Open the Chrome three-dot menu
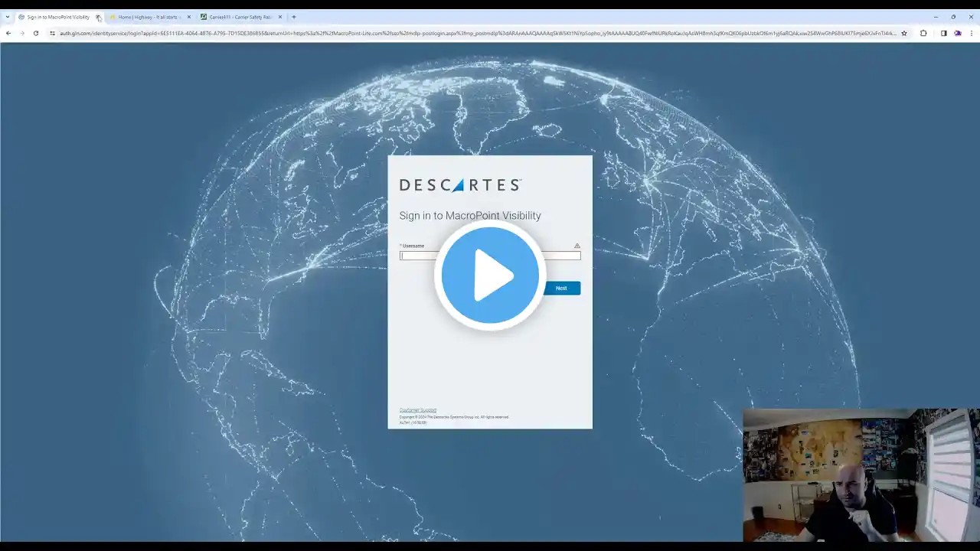This screenshot has width=980, height=551. (971, 34)
